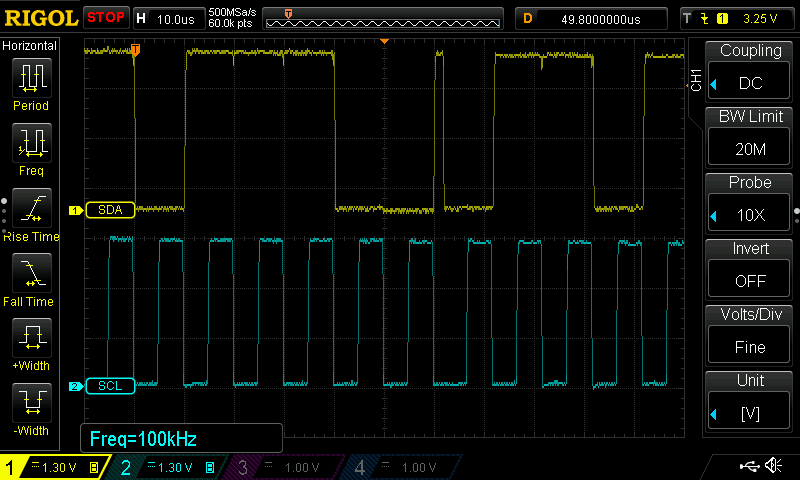Choose the Fall Time measurement icon
The height and width of the screenshot is (480, 800).
pyautogui.click(x=31, y=275)
